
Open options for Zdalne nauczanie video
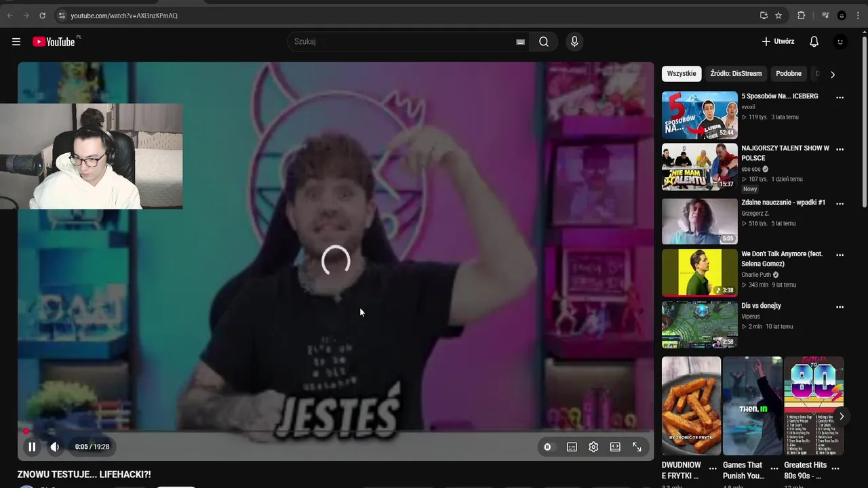pos(840,203)
